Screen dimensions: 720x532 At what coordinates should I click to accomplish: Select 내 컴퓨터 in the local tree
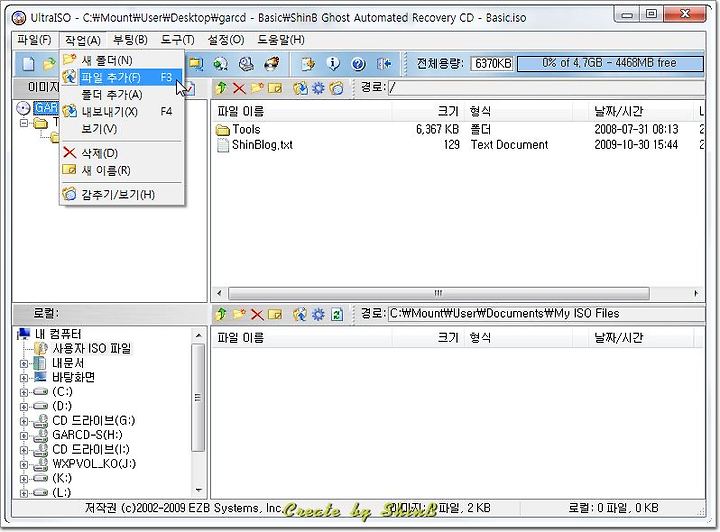pyautogui.click(x=58, y=334)
